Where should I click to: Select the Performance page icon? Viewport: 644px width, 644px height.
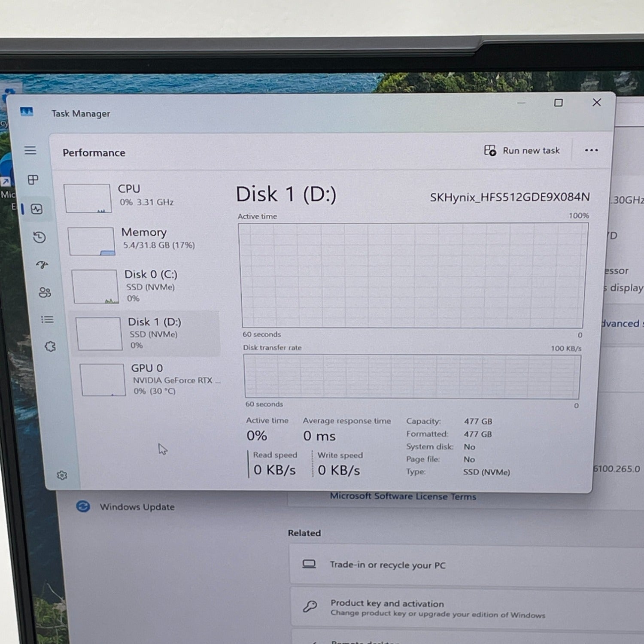(37, 209)
